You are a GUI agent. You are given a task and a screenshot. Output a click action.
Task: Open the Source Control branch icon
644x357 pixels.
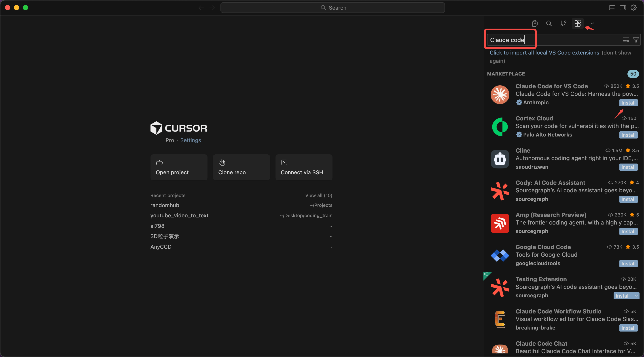(563, 23)
